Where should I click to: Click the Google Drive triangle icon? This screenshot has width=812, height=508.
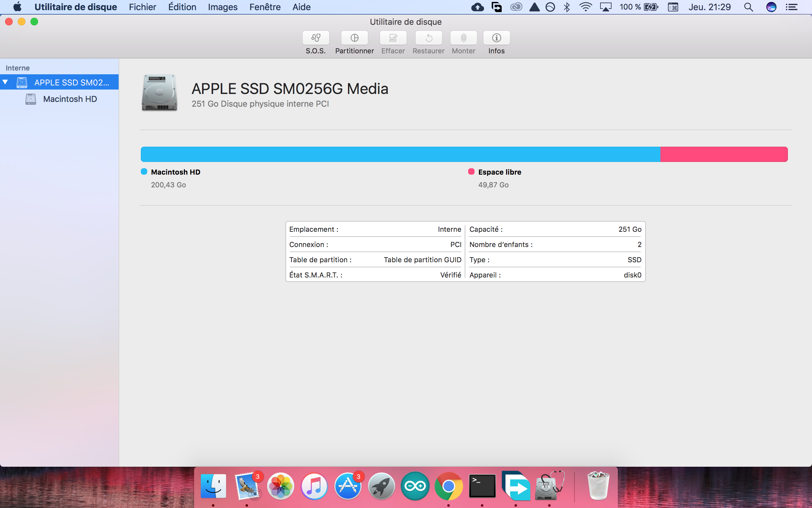534,7
